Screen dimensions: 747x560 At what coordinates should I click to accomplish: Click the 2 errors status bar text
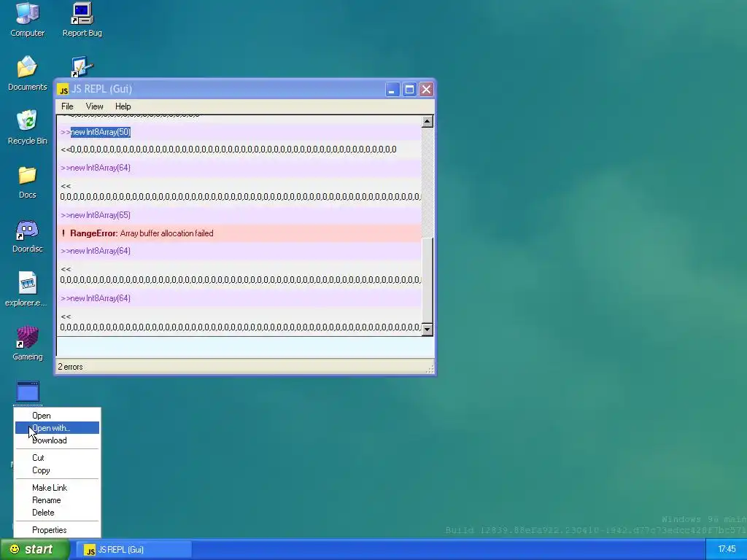(x=71, y=367)
